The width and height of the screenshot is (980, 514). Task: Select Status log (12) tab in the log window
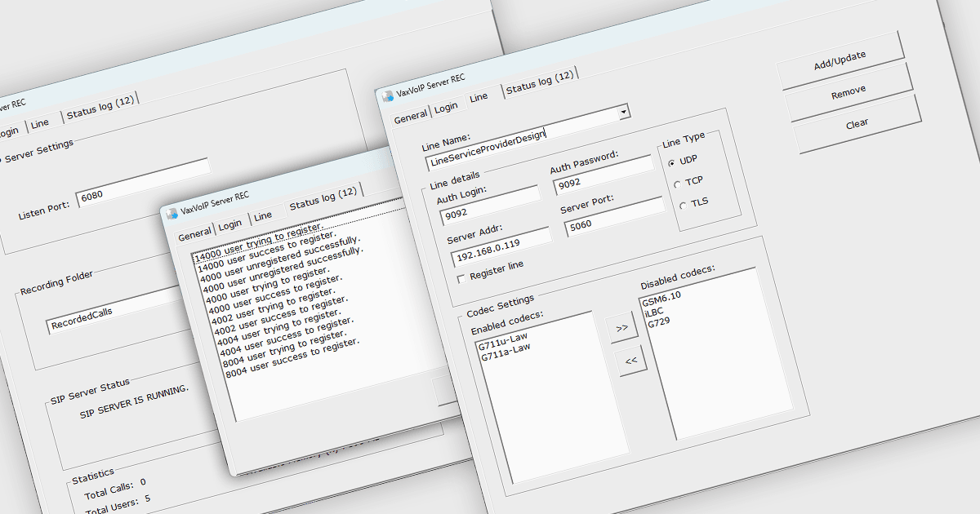(x=323, y=198)
